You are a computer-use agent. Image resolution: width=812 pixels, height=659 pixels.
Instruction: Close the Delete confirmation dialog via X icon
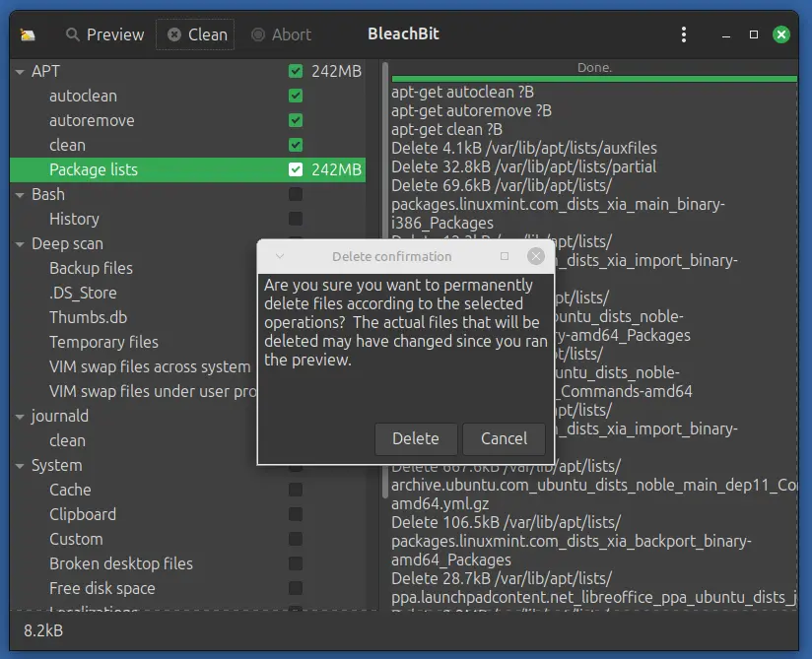[535, 256]
